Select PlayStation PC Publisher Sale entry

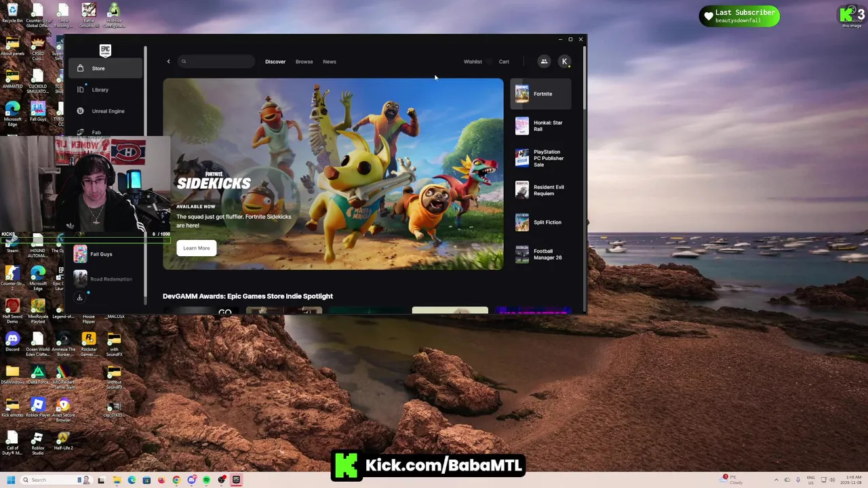tap(541, 158)
